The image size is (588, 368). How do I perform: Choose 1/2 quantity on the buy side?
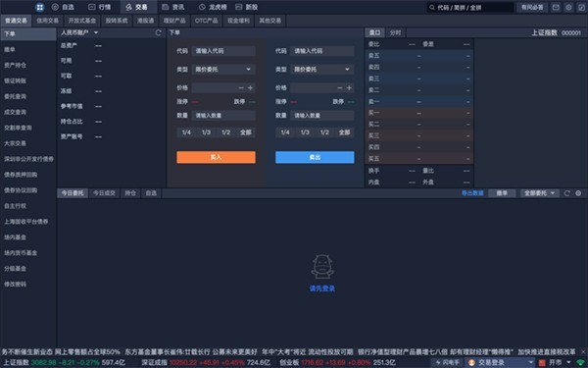click(225, 132)
